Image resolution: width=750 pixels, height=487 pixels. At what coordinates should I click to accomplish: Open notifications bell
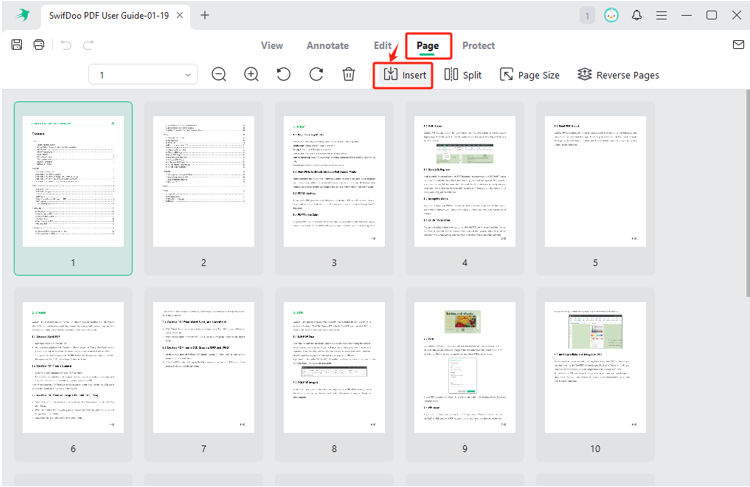[x=637, y=15]
